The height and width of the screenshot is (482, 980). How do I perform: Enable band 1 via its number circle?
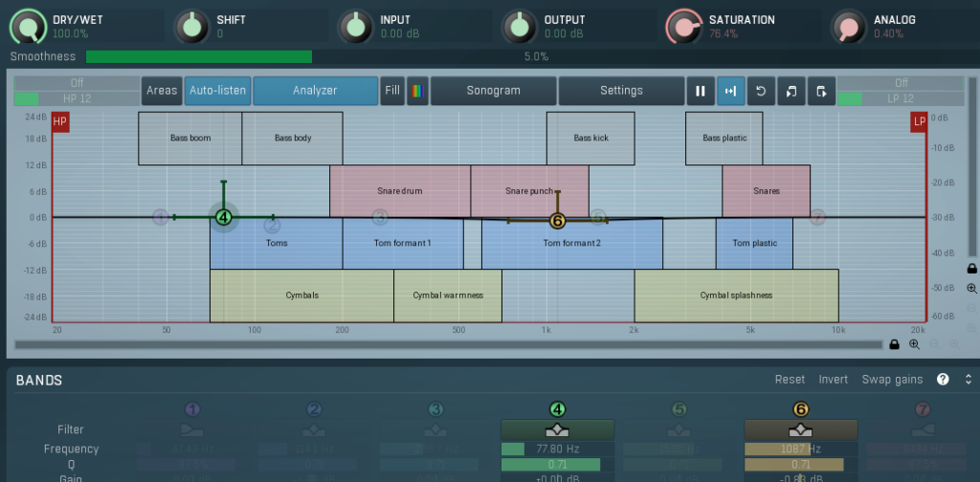point(192,409)
